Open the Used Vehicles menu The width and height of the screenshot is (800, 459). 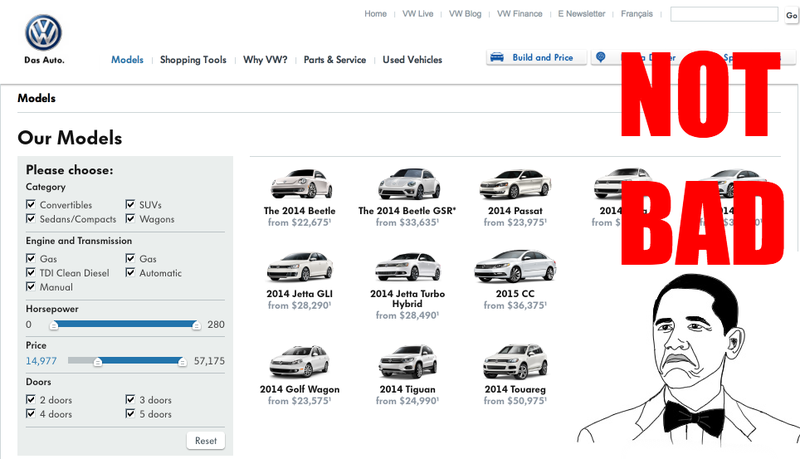tap(412, 60)
